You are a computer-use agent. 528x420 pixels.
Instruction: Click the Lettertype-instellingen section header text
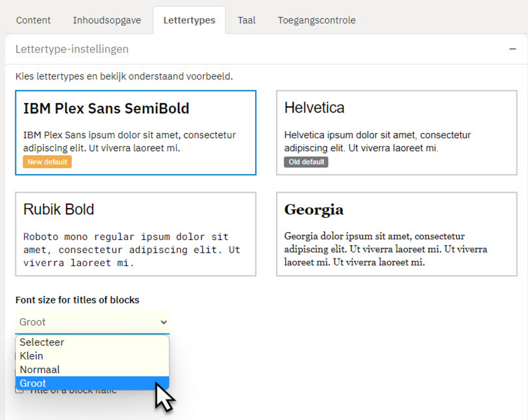click(x=72, y=49)
